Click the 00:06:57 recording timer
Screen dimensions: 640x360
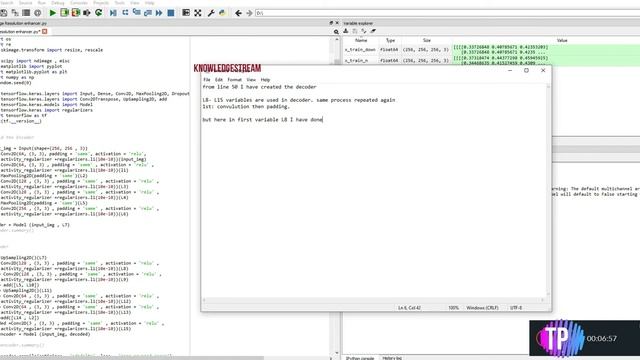coord(602,338)
